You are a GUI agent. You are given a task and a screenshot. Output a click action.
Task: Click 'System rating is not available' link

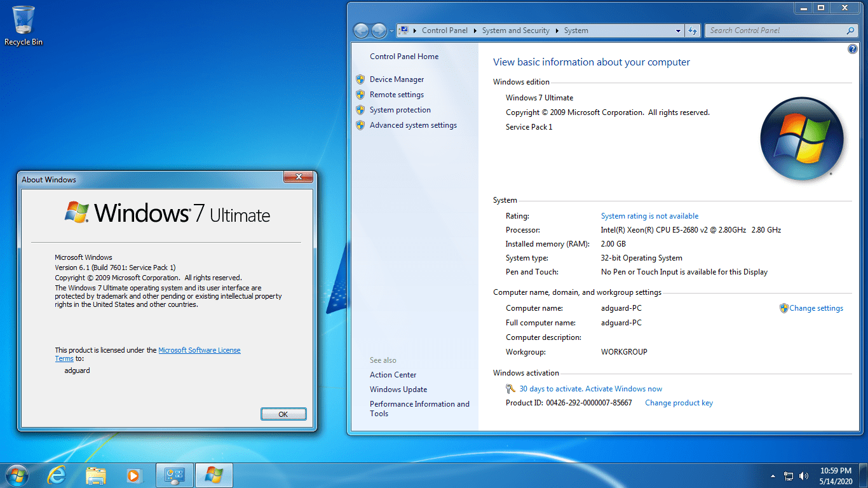[649, 216]
